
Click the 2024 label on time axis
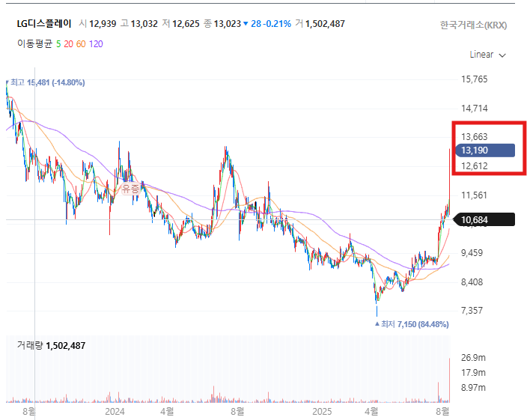click(x=115, y=412)
